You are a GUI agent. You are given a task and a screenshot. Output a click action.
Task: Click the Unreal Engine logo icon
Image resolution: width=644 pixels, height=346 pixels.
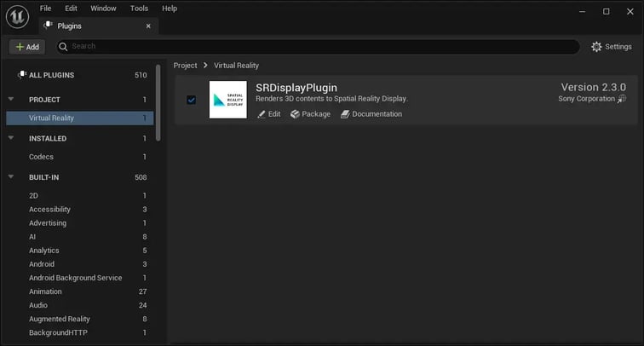click(x=17, y=16)
